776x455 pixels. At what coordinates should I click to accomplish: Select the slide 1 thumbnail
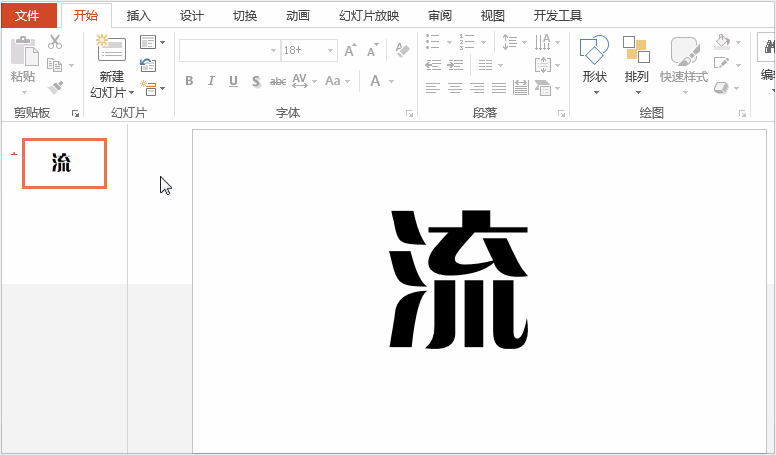tap(64, 163)
